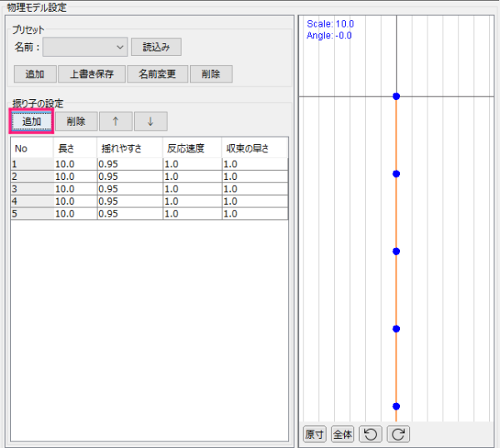Select the 揺れやすさ column header
500x448 pixels.
pos(130,148)
